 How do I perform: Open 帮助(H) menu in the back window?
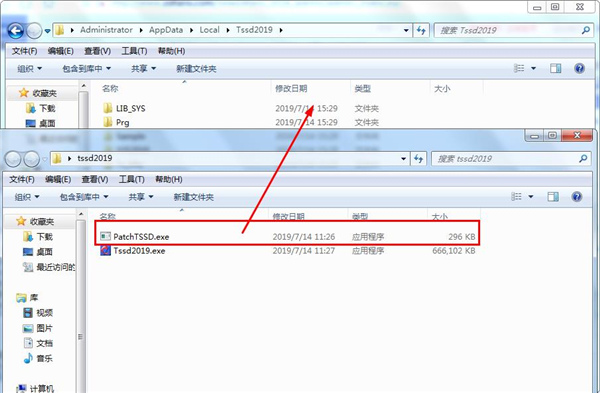171,51
